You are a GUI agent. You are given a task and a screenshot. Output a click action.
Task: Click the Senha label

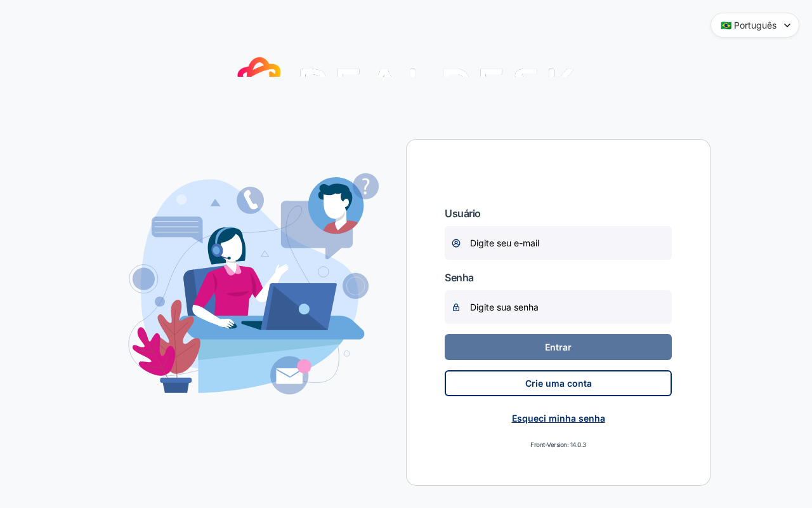coord(459,277)
